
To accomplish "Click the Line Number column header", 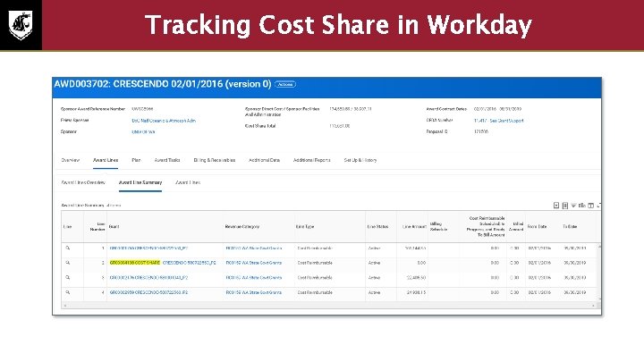I will (97, 226).
